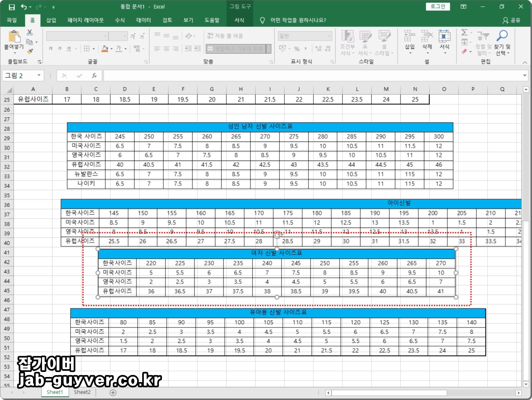Click the 보기 tab
This screenshot has width=532, height=400.
click(x=188, y=20)
